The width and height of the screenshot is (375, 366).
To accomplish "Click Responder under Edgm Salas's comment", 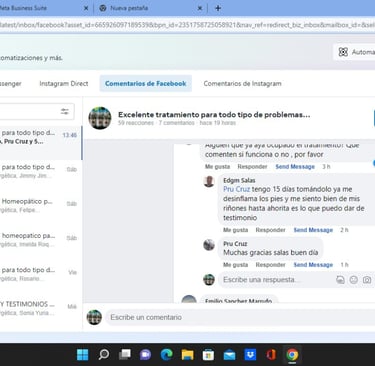I will (270, 230).
